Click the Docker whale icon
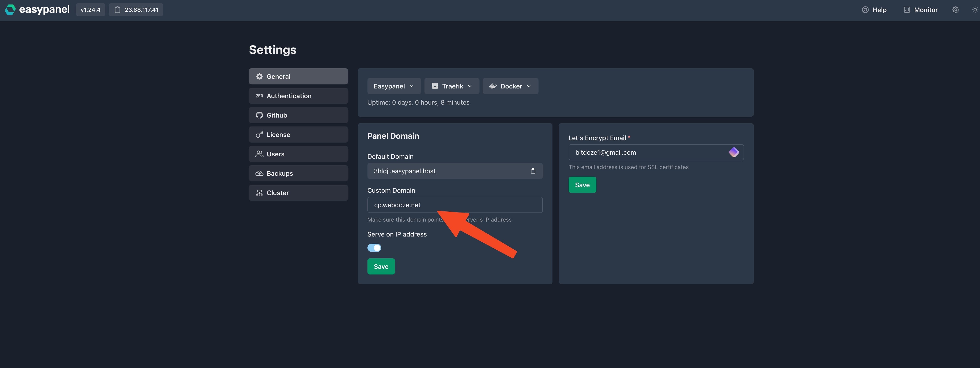The image size is (980, 368). pyautogui.click(x=493, y=86)
